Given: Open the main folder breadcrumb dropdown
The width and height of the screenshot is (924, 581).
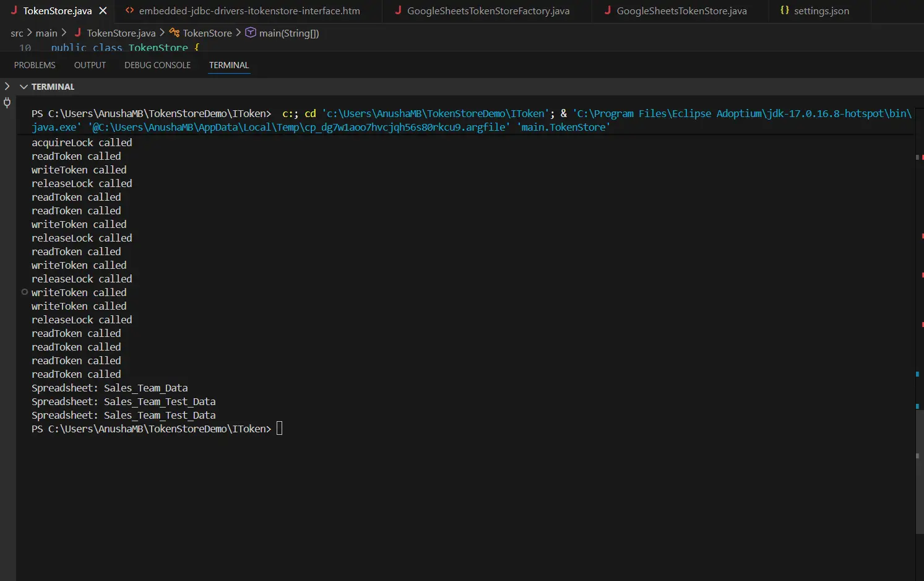Looking at the screenshot, I should click(x=46, y=33).
